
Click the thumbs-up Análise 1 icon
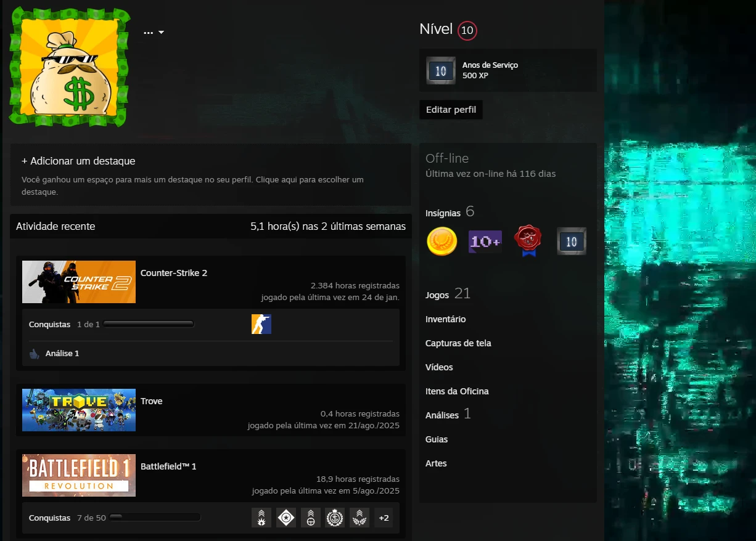[x=35, y=354]
